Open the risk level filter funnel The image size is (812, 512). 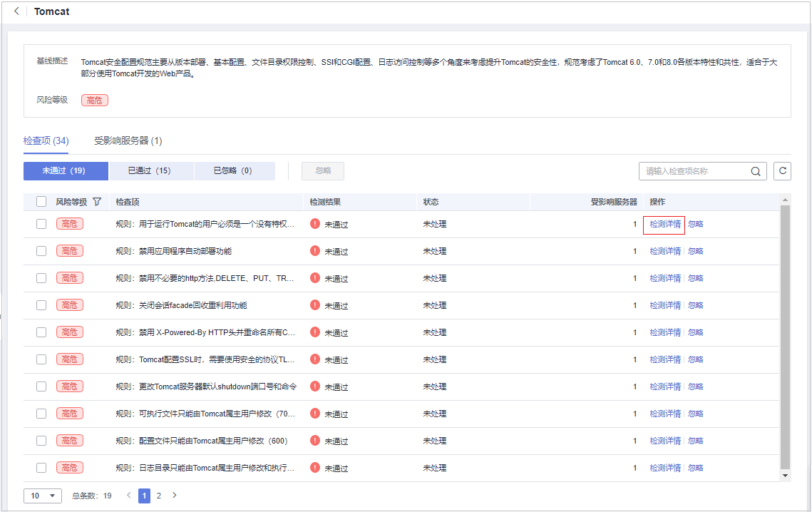97,202
